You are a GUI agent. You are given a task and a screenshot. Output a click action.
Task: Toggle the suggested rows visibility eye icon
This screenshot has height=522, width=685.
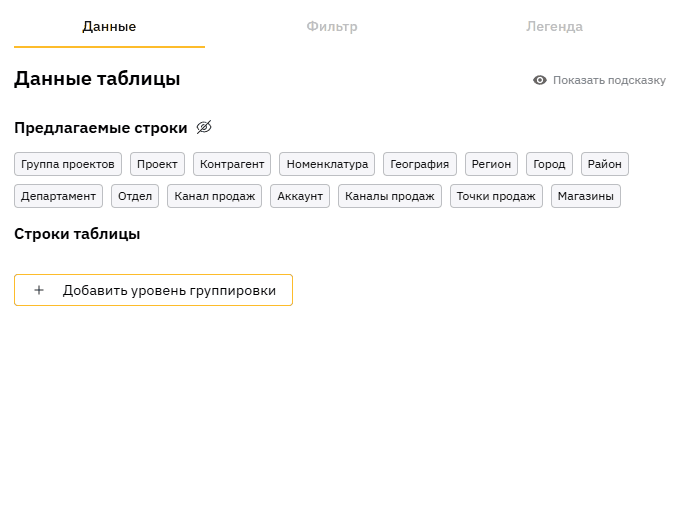tap(204, 128)
